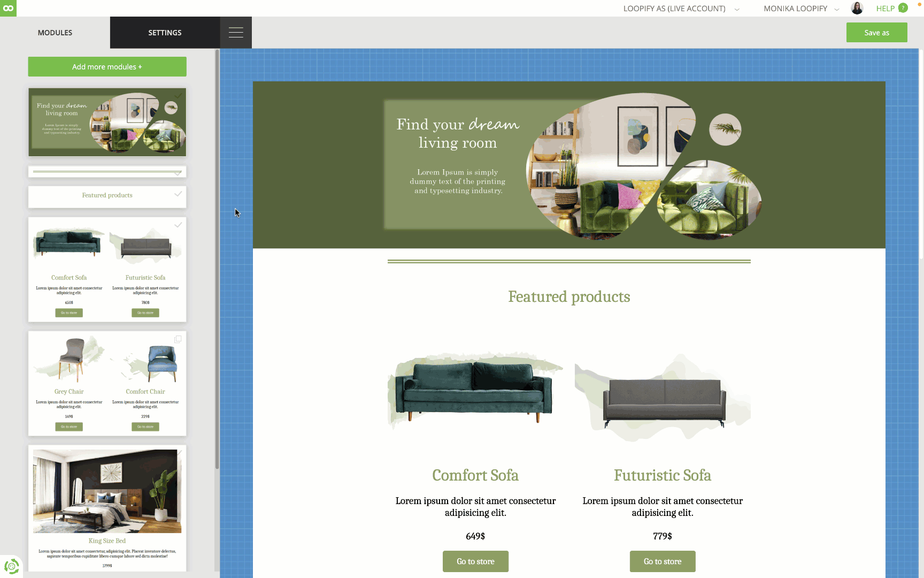Image resolution: width=924 pixels, height=578 pixels.
Task: Select LOOPIFY AS (LIVE ACCOUNT) label
Action: coord(674,9)
